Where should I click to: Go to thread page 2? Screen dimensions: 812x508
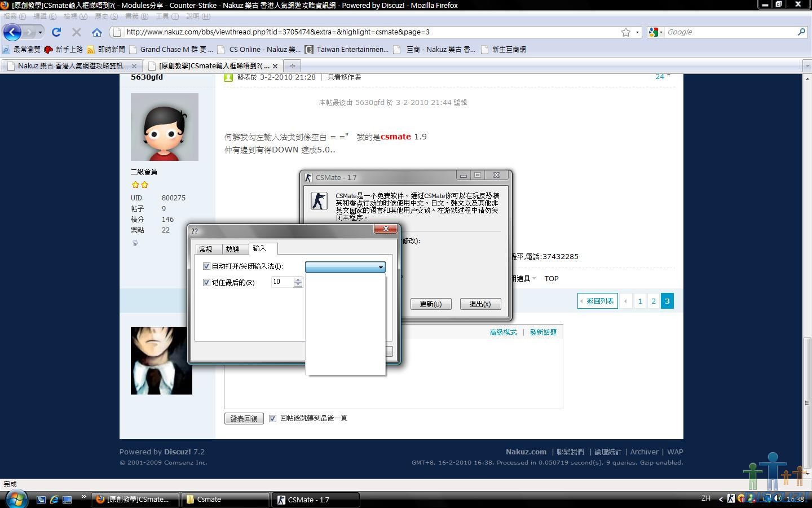coord(654,301)
